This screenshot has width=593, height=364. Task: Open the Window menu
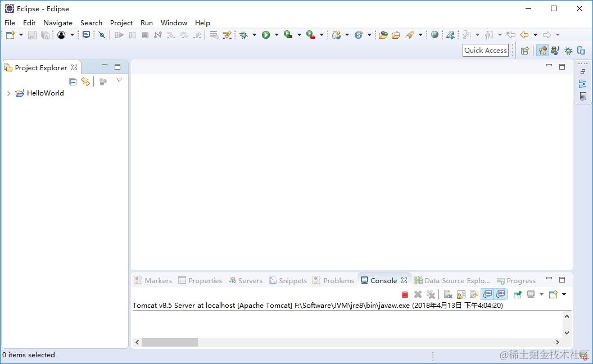(x=174, y=22)
